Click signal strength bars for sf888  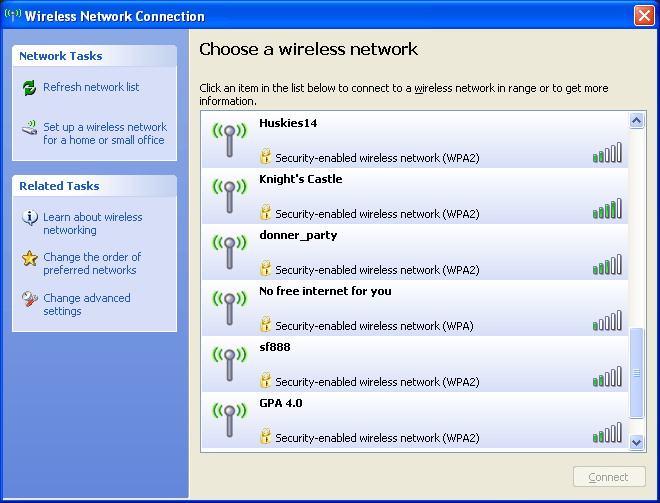pos(607,376)
